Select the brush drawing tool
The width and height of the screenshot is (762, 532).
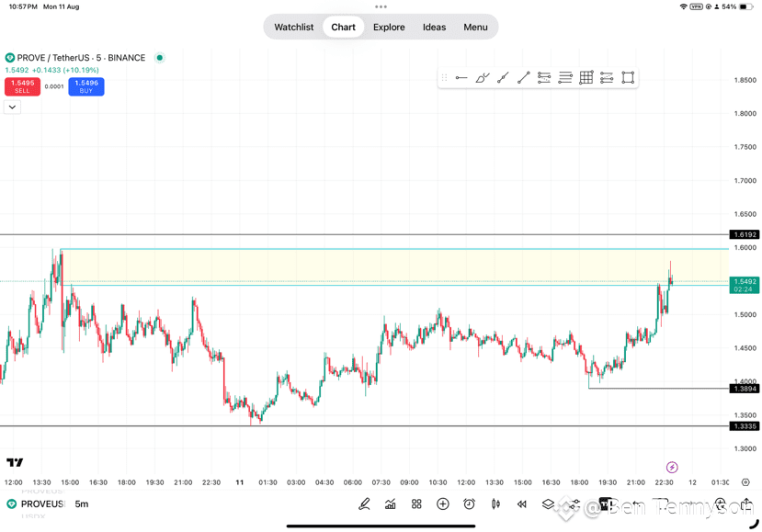point(482,78)
